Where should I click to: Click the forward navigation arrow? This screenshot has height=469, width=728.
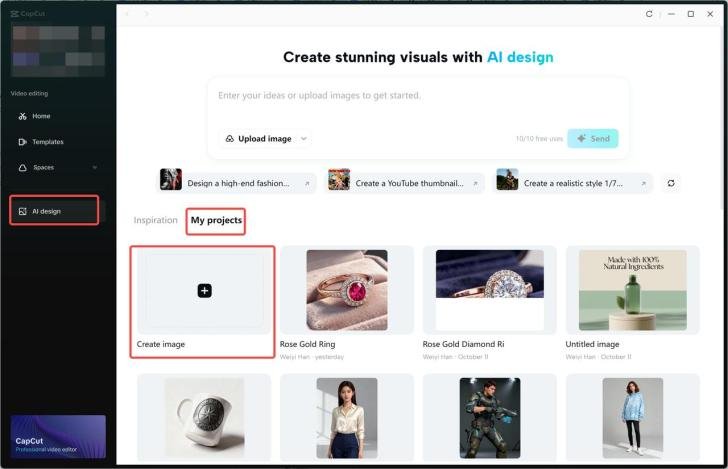tap(147, 14)
